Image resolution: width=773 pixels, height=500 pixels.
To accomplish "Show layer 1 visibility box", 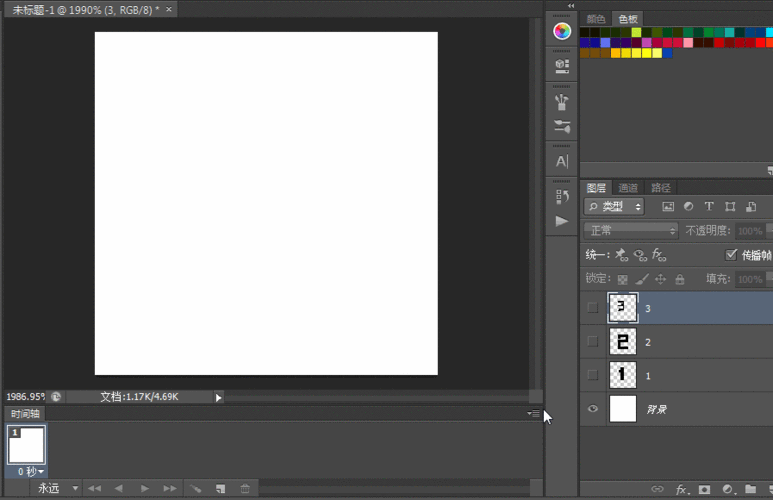I will [593, 375].
